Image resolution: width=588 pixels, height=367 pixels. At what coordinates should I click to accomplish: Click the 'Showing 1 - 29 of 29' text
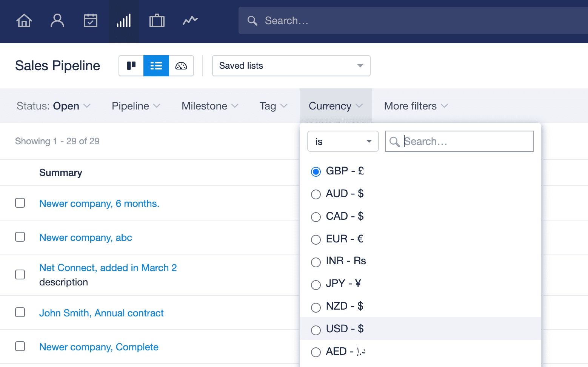click(57, 141)
